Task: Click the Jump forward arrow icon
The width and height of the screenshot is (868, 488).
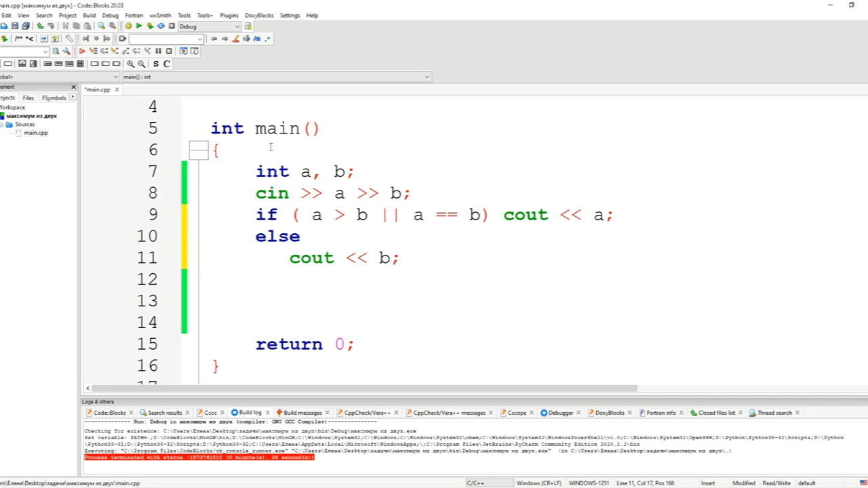Action: click(x=224, y=39)
